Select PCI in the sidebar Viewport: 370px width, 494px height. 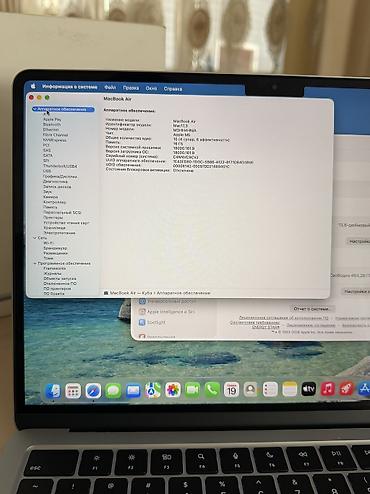[x=46, y=145]
